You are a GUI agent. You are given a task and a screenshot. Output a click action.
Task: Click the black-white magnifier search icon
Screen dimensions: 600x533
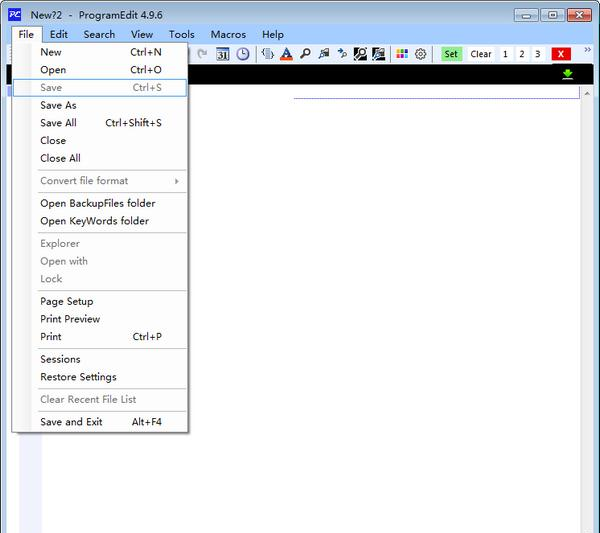[x=360, y=54]
